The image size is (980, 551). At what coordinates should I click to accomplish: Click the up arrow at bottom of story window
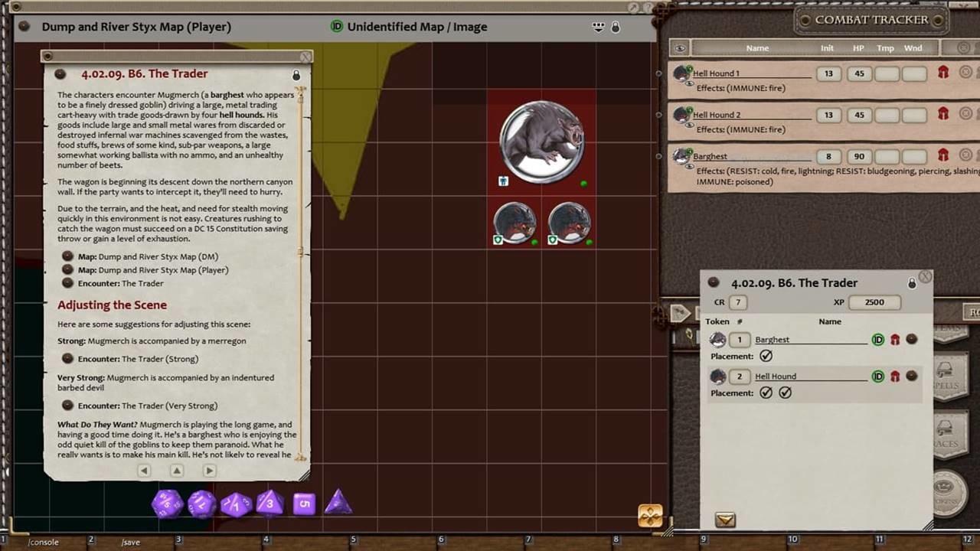(176, 470)
